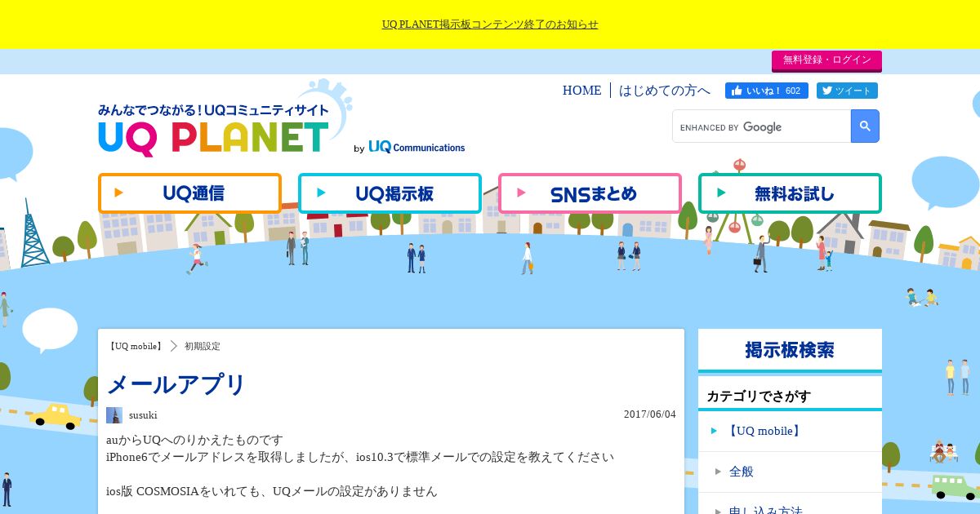The image size is (980, 514).
Task: Open the UQ通信 menu
Action: (189, 193)
